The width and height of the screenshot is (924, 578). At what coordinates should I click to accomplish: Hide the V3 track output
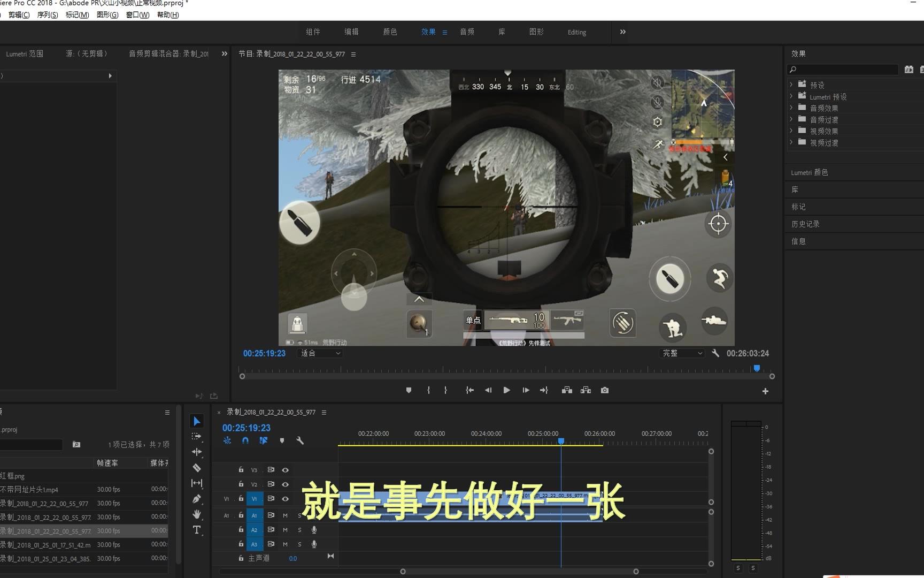(286, 470)
